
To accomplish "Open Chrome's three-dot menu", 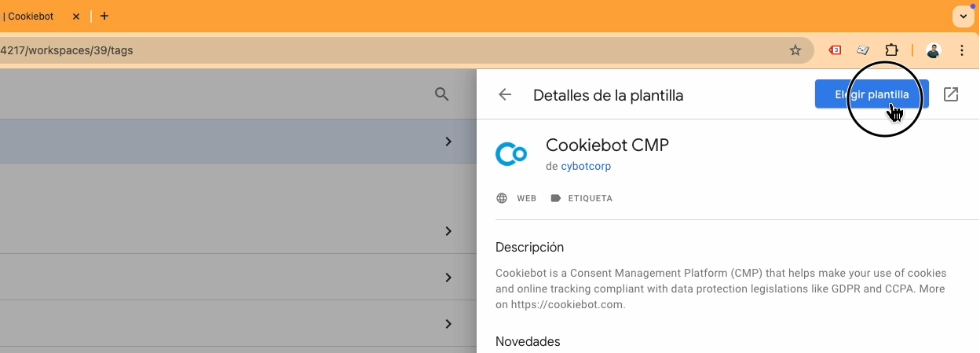I will pos(962,50).
